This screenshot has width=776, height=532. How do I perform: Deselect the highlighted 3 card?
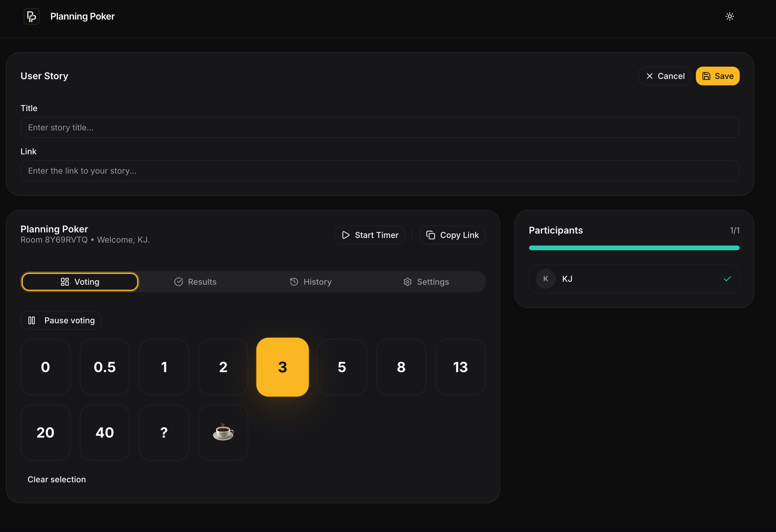tap(282, 367)
